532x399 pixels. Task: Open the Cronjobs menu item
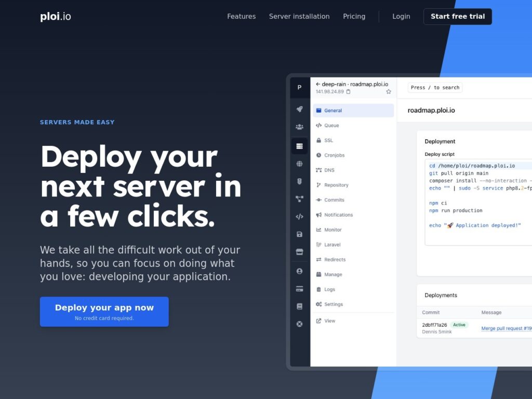[334, 155]
